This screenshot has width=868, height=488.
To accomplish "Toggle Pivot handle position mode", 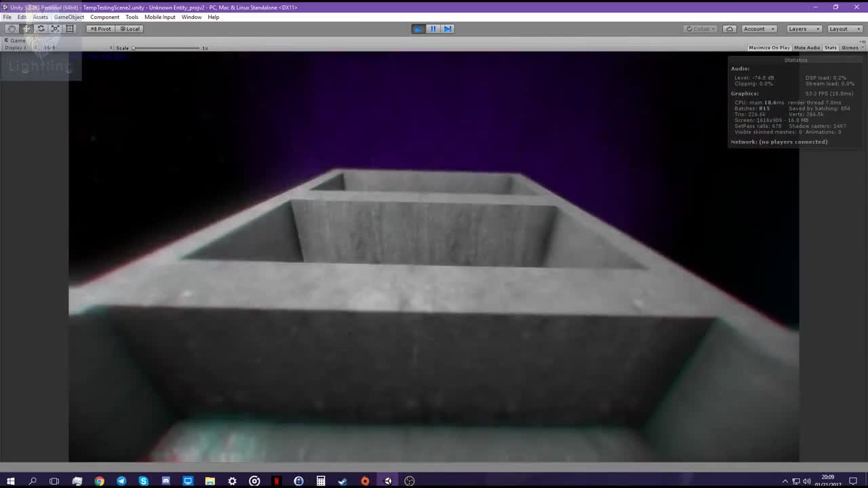I will coord(101,28).
